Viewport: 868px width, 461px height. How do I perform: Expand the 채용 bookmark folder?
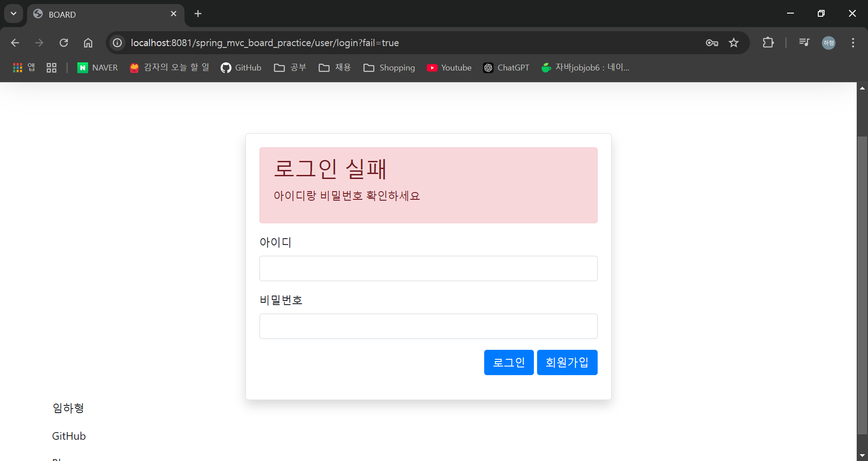tap(335, 68)
